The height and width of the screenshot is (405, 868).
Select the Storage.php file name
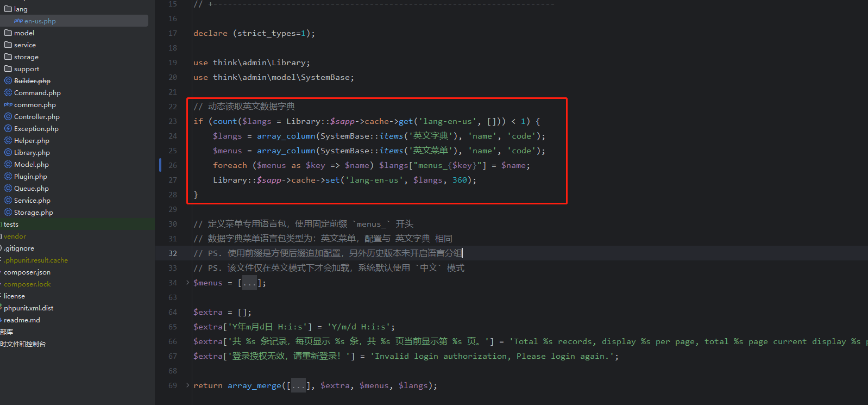coord(34,213)
